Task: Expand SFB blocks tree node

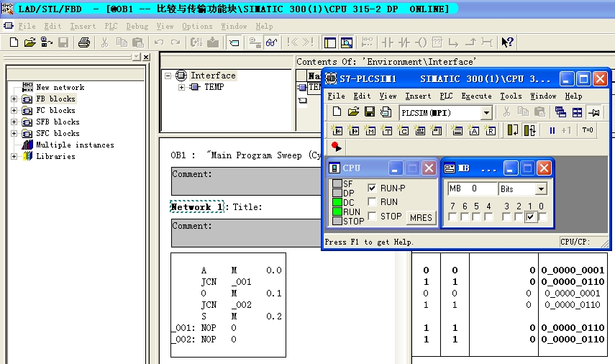Action: tap(14, 122)
